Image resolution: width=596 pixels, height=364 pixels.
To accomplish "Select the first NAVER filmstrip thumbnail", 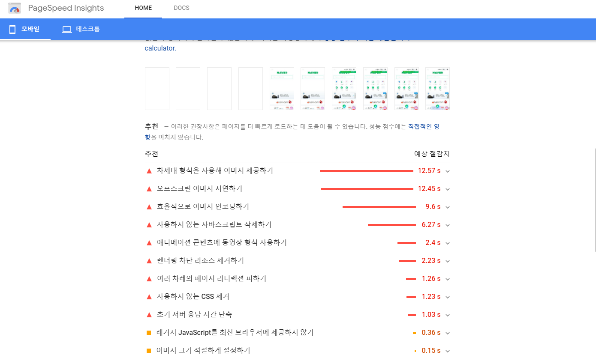I will click(282, 88).
